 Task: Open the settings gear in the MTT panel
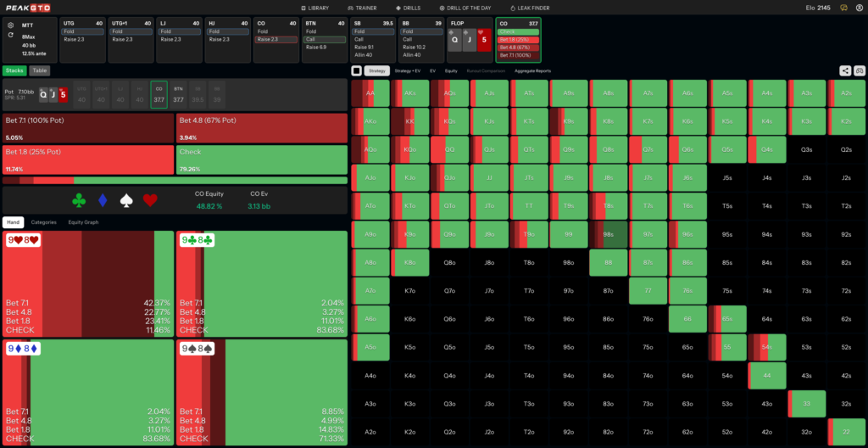tap(10, 25)
